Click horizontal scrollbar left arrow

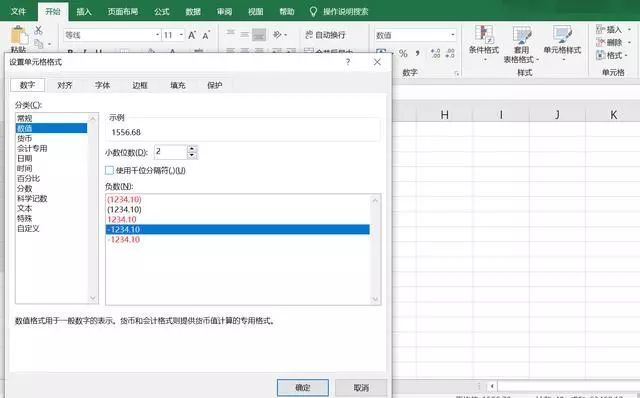pos(492,386)
